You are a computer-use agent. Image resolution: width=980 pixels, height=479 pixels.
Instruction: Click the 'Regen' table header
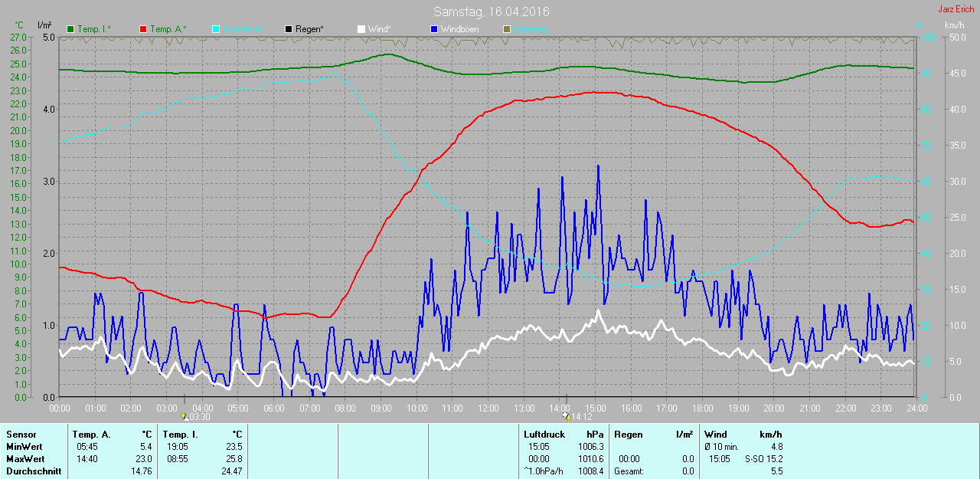pos(628,435)
